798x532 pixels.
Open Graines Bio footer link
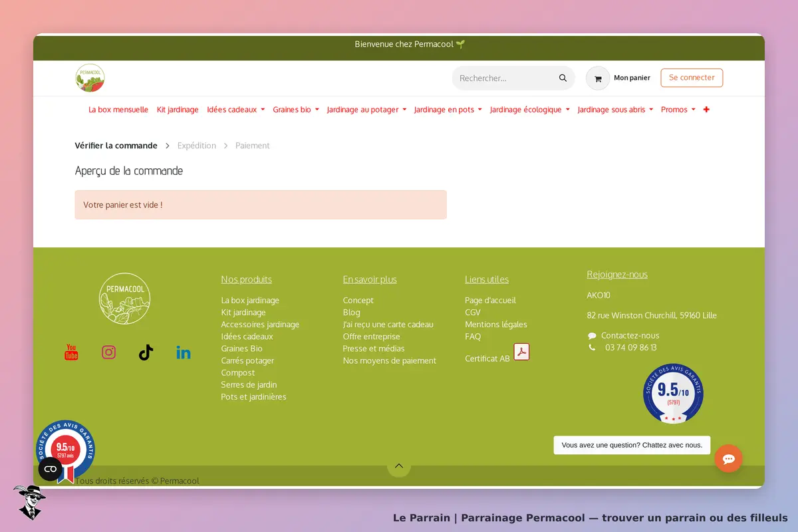[241, 348]
